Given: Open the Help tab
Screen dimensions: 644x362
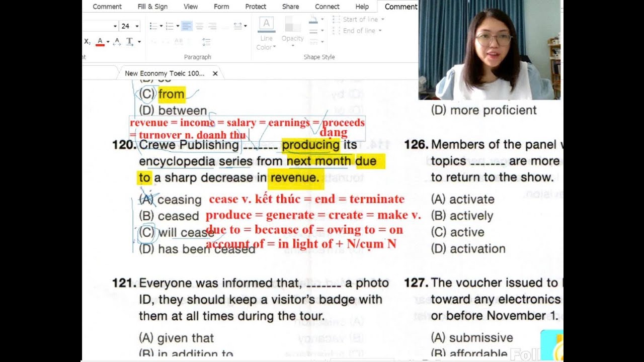Looking at the screenshot, I should coord(362,7).
